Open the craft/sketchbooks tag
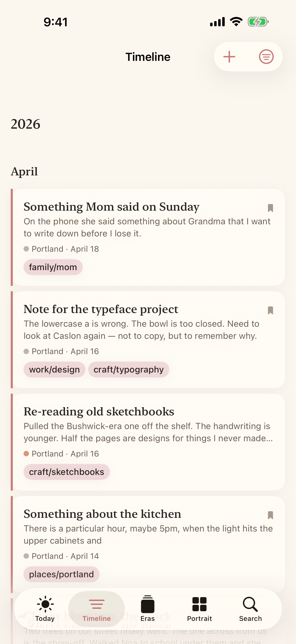 tap(67, 472)
